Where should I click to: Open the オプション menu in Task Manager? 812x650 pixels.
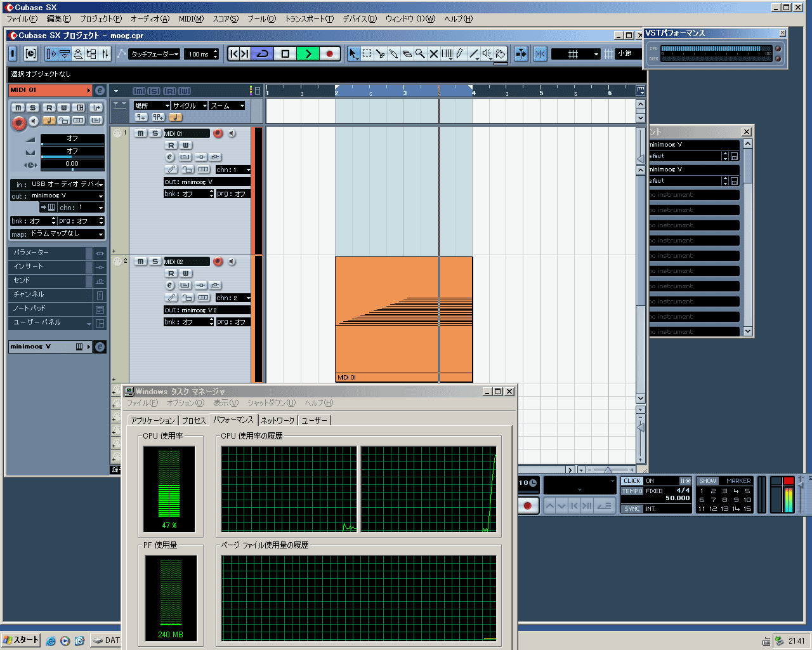point(185,403)
